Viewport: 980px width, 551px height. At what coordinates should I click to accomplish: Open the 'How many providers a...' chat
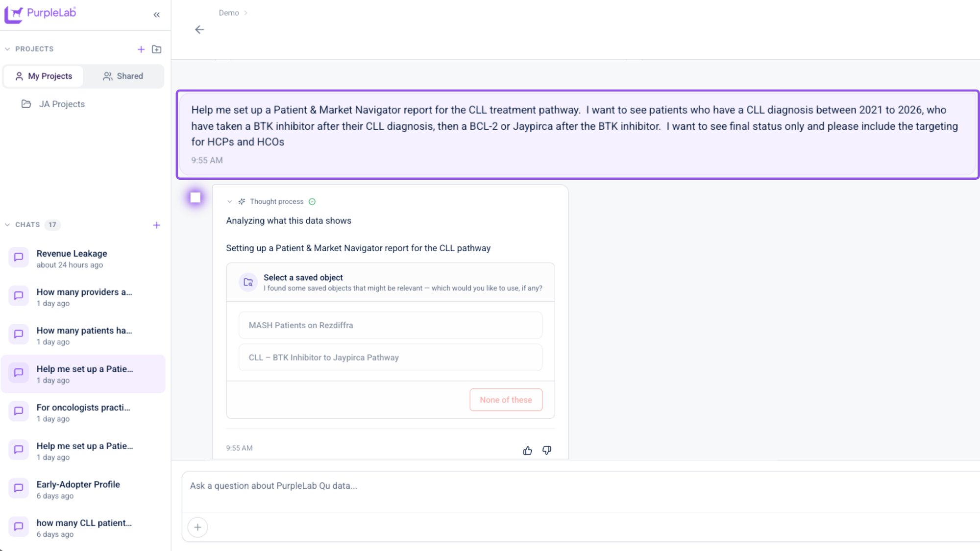(83, 297)
